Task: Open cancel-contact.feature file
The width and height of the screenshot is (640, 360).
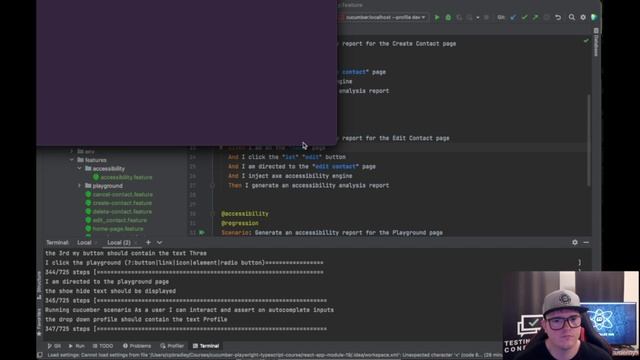Action: pos(122,194)
